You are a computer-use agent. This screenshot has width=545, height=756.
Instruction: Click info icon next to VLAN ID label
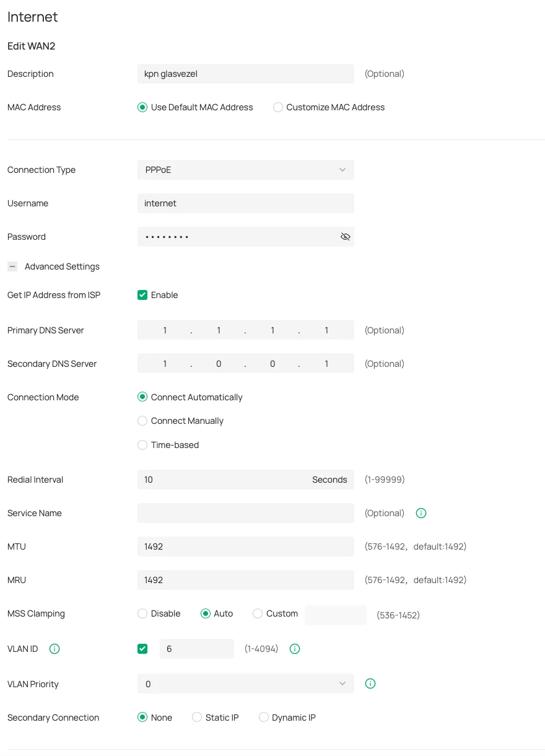click(x=54, y=649)
